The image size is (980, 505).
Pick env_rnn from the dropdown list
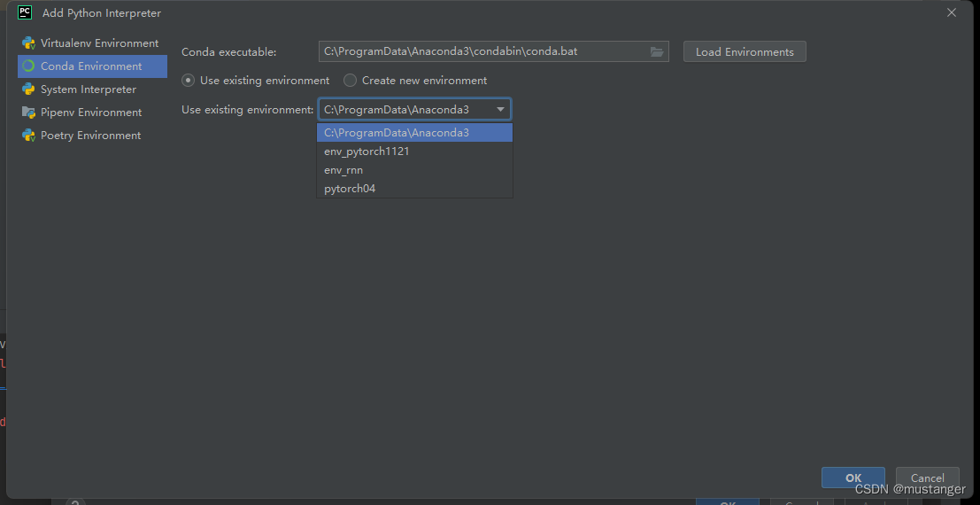[414, 170]
